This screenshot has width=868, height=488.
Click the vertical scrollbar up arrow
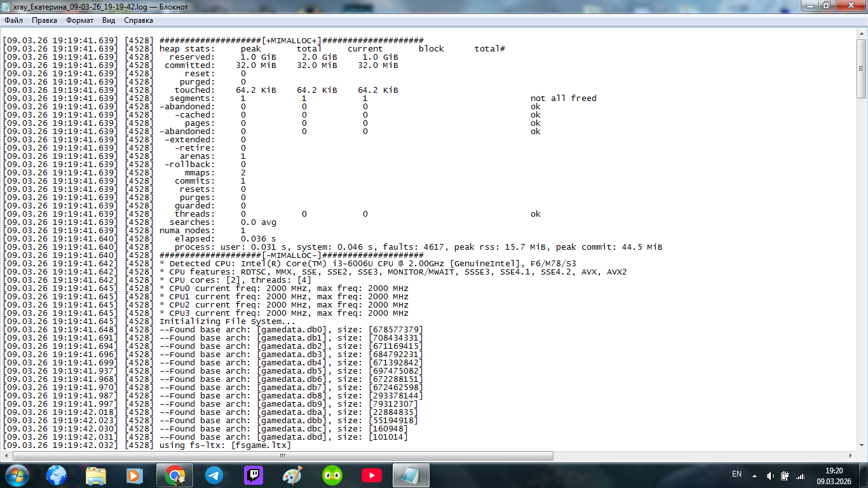[862, 32]
